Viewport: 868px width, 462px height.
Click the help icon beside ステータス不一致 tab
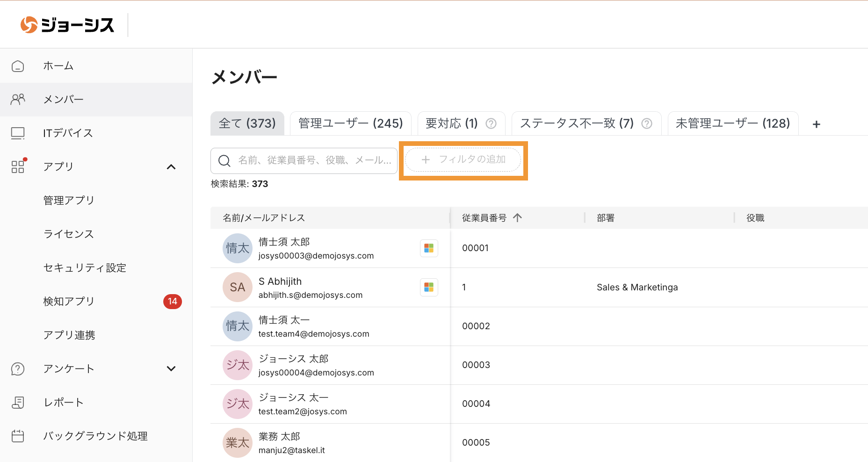[x=647, y=123]
